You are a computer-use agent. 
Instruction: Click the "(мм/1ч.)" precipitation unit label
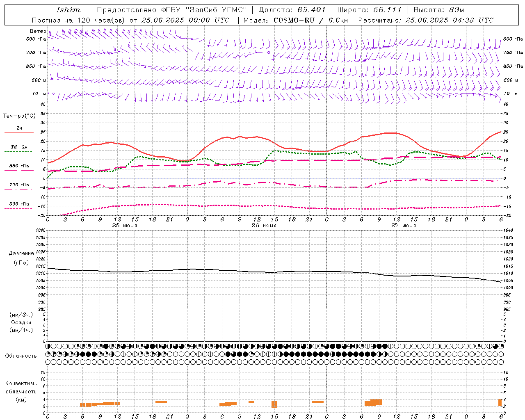click(21, 330)
